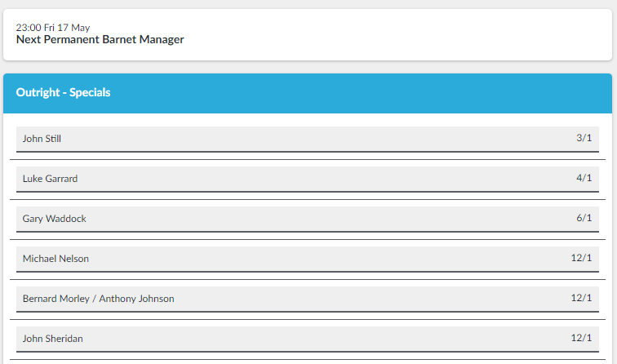Click Michael Nelson's 12/1 odds
The image size is (617, 364).
point(581,258)
